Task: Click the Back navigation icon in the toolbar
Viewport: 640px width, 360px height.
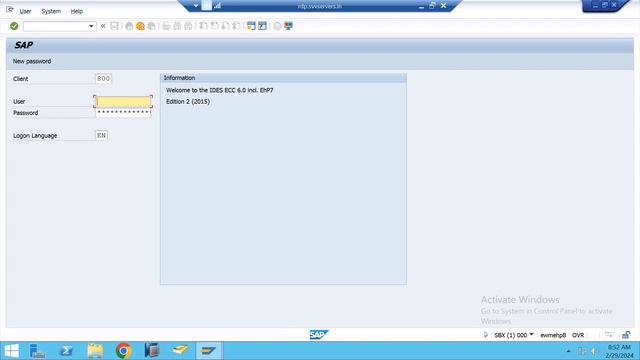Action: coord(129,26)
